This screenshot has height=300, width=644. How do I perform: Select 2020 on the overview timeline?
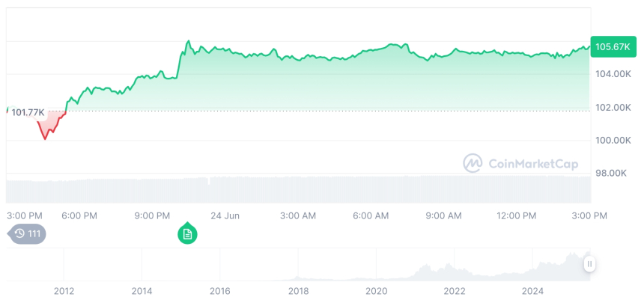[x=376, y=290]
